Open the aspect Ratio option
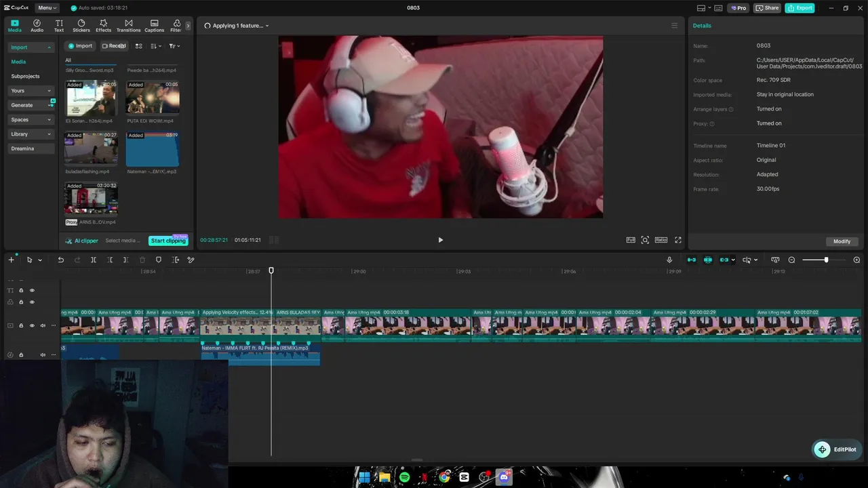Viewport: 868px width, 488px height. [x=660, y=240]
